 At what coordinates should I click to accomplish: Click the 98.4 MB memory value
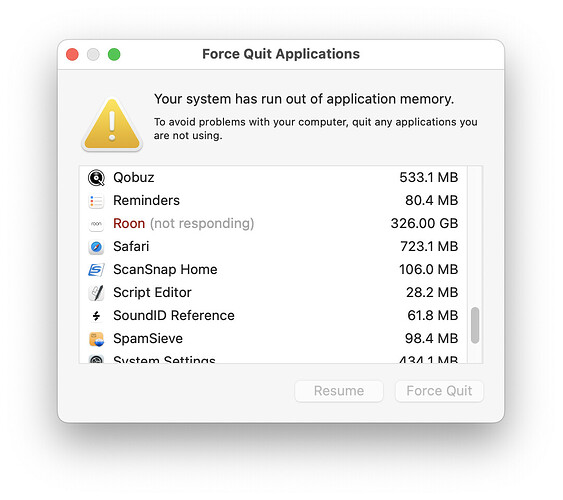pyautogui.click(x=432, y=338)
